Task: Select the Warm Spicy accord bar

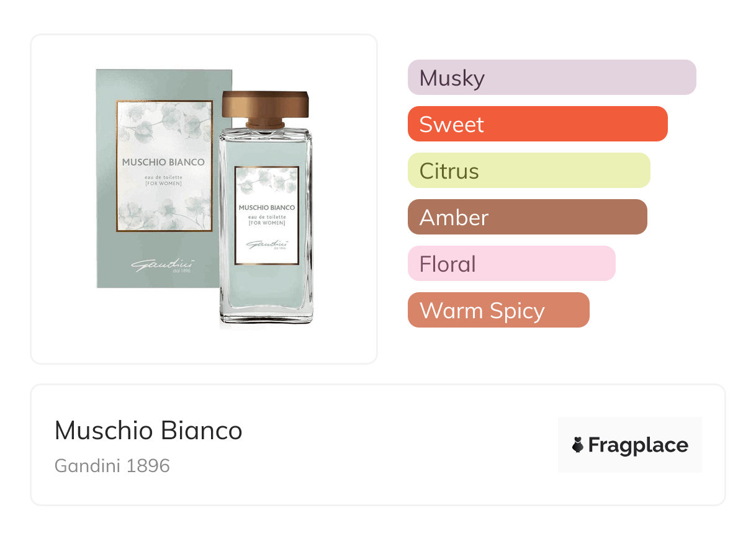Action: [x=498, y=310]
